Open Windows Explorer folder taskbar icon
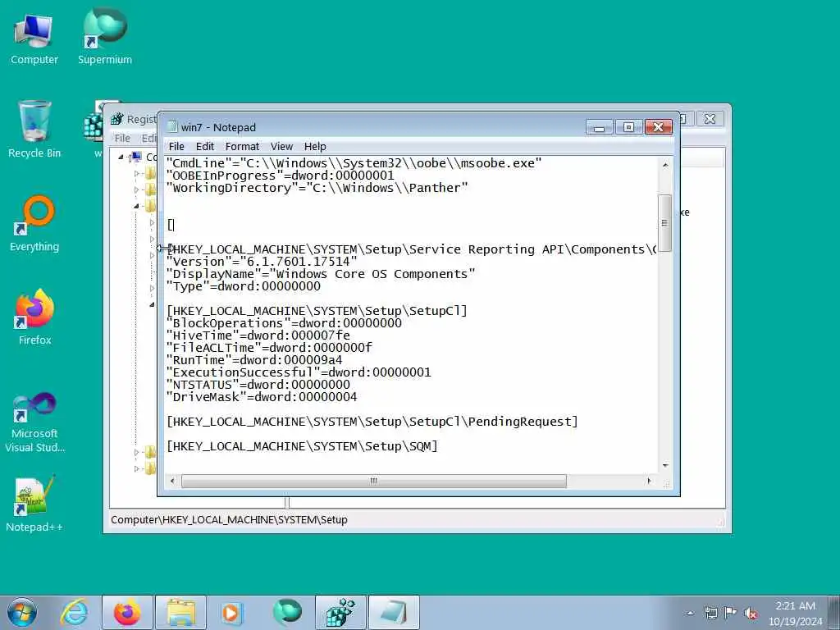Image resolution: width=840 pixels, height=630 pixels. point(180,612)
